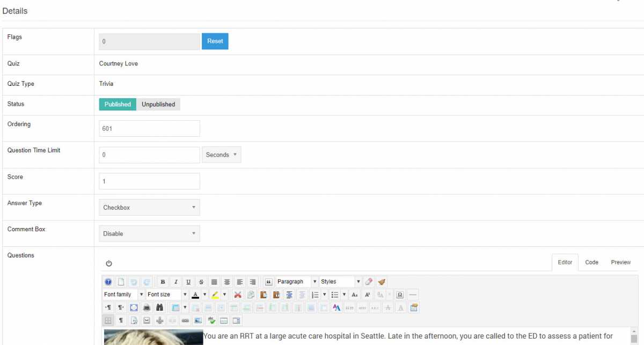
Task: Open find with the binoculars icon
Action: pyautogui.click(x=159, y=307)
